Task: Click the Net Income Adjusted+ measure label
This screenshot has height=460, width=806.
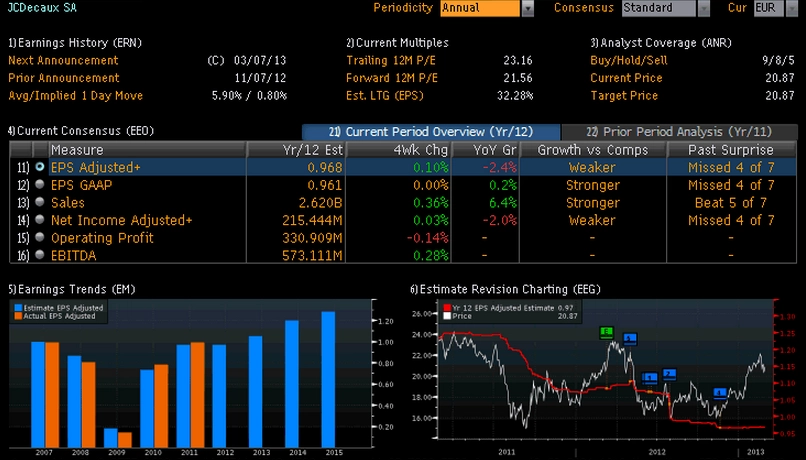Action: tap(121, 220)
